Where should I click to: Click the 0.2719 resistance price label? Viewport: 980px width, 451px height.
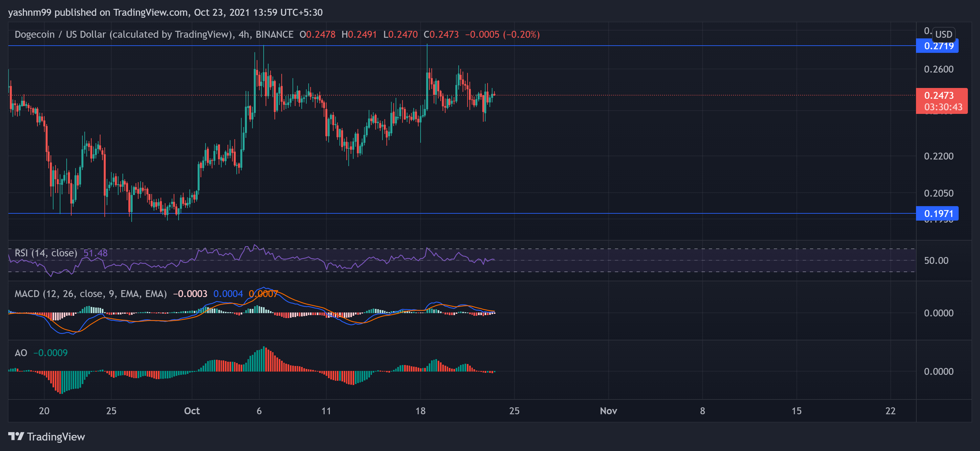[x=937, y=46]
